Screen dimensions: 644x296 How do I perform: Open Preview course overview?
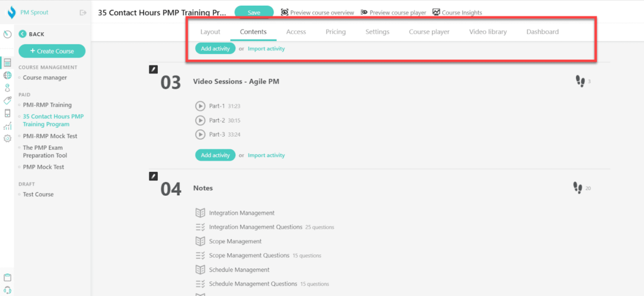318,13
